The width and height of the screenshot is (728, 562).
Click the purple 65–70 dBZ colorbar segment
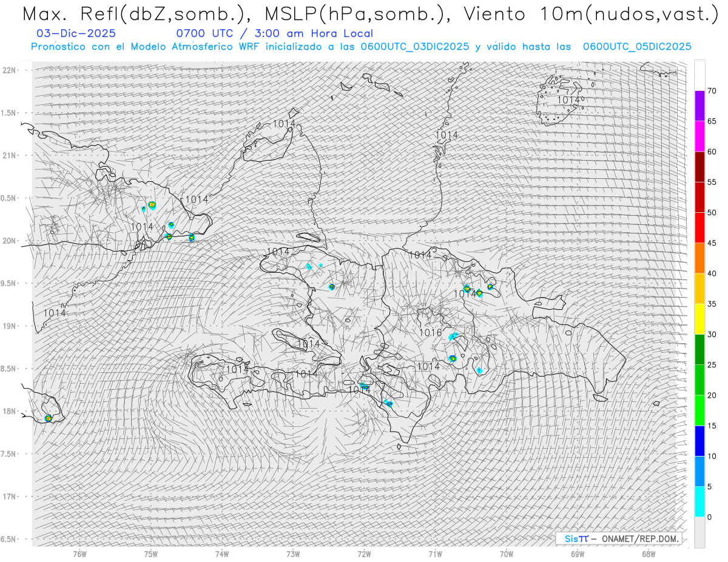[699, 105]
